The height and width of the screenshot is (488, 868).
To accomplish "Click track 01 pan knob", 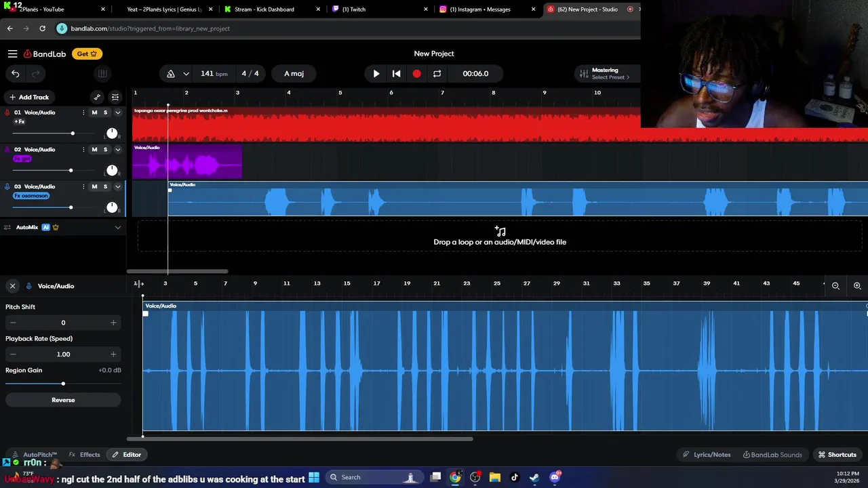I will coord(112,133).
